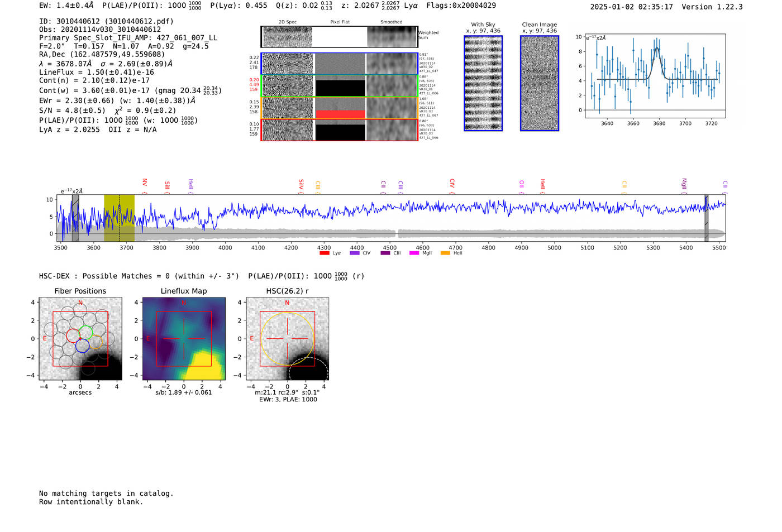This screenshot has height=532, width=782.
Task: Select the magenta MgII legend swatch
Action: pyautogui.click(x=414, y=253)
